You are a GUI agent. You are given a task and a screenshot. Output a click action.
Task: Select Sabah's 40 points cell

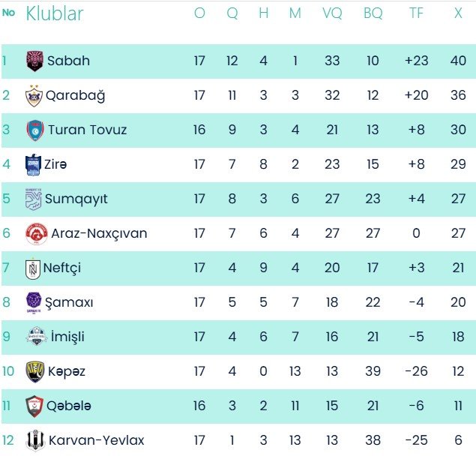tap(457, 61)
